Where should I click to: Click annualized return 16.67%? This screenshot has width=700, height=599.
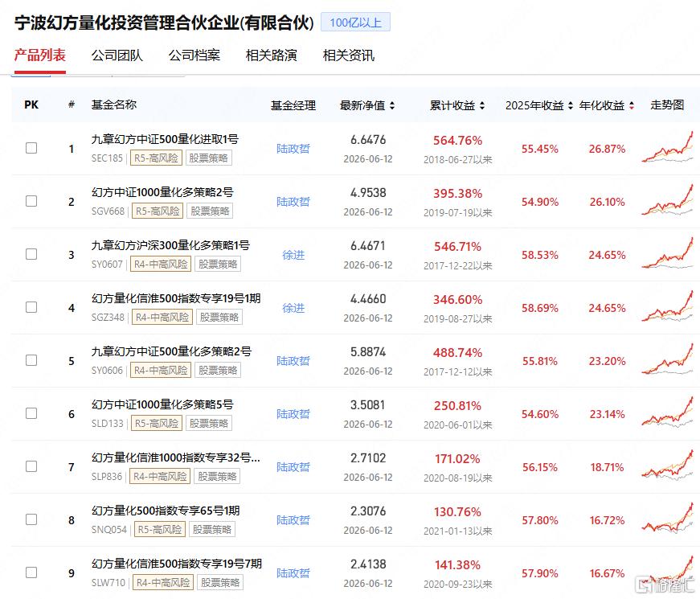(607, 573)
